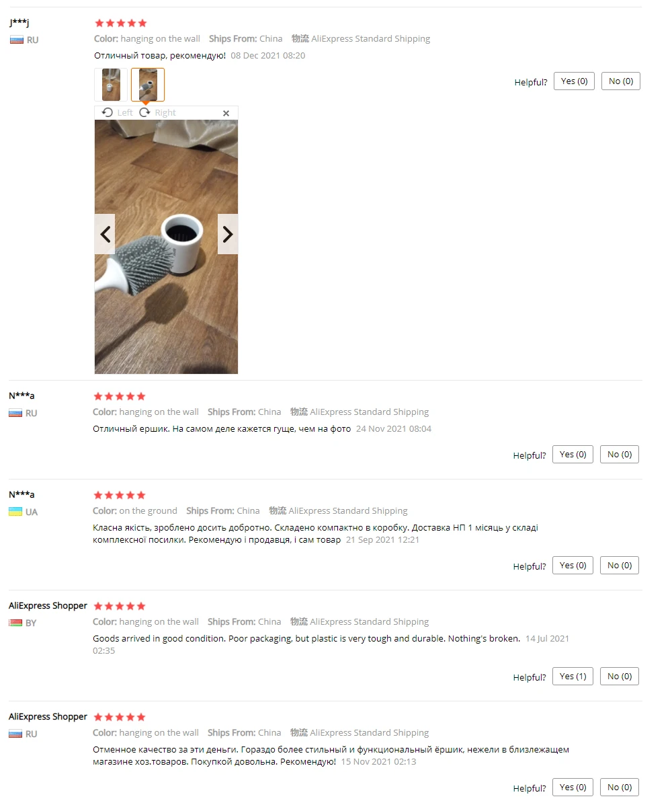Open first thumbnail in J***j's review

[x=111, y=85]
